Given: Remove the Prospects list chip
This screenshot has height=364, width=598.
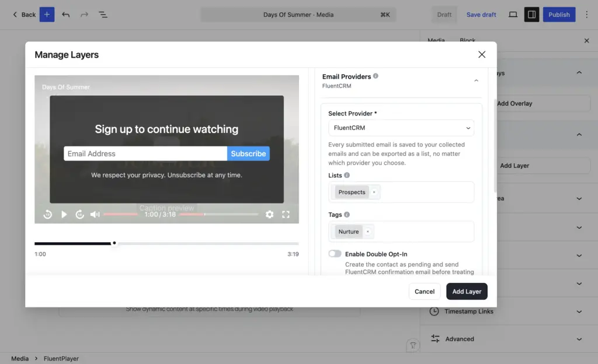Looking at the screenshot, I should click(x=374, y=192).
